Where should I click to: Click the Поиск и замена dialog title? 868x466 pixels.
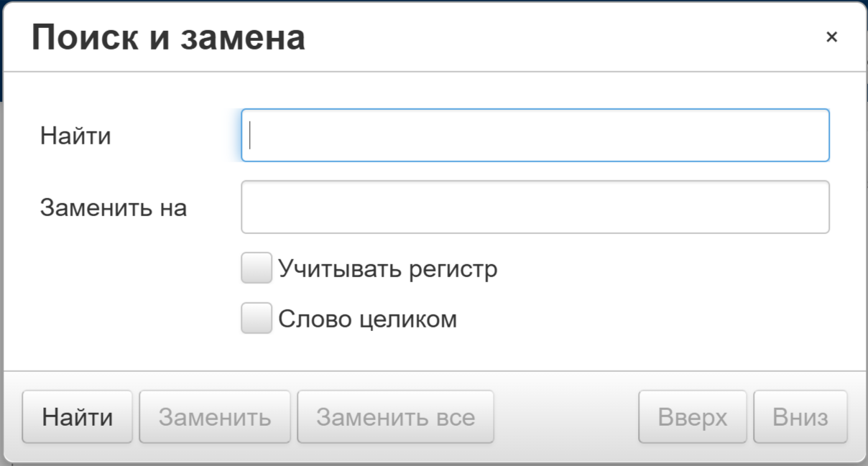coord(168,37)
